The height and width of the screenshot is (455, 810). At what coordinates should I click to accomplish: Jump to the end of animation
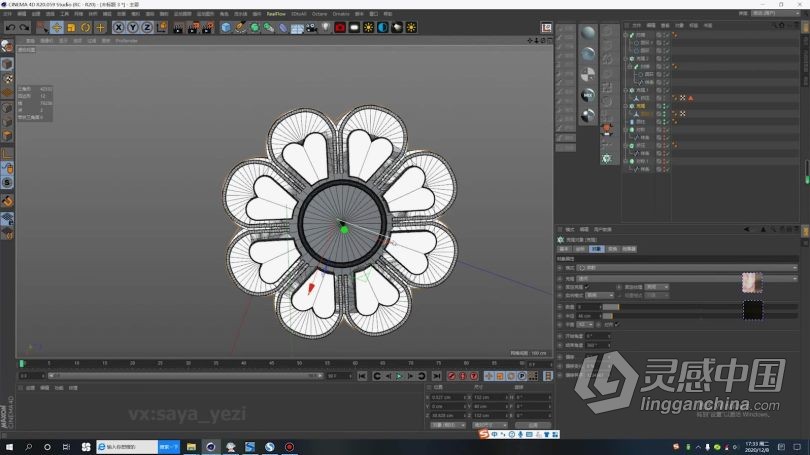pos(437,376)
